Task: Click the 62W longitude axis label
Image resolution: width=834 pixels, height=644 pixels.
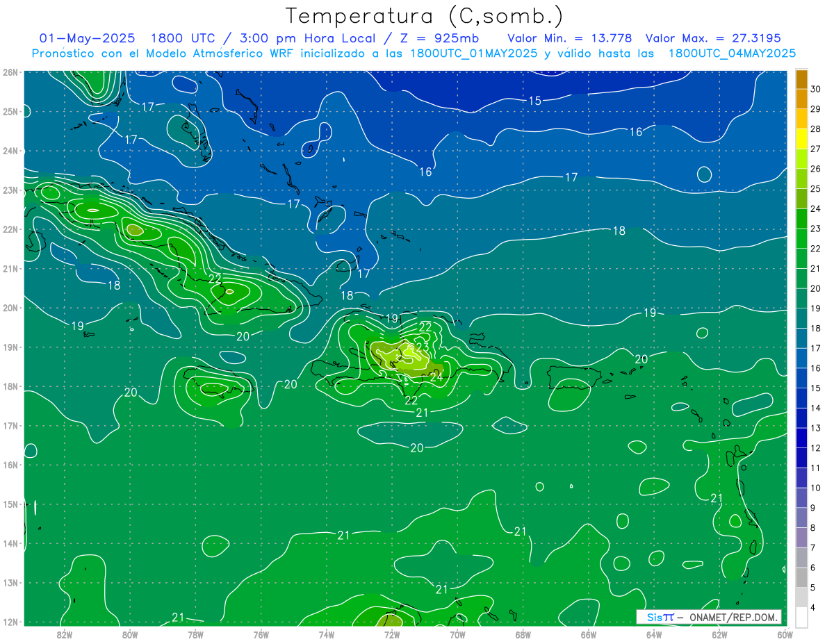Action: click(719, 634)
